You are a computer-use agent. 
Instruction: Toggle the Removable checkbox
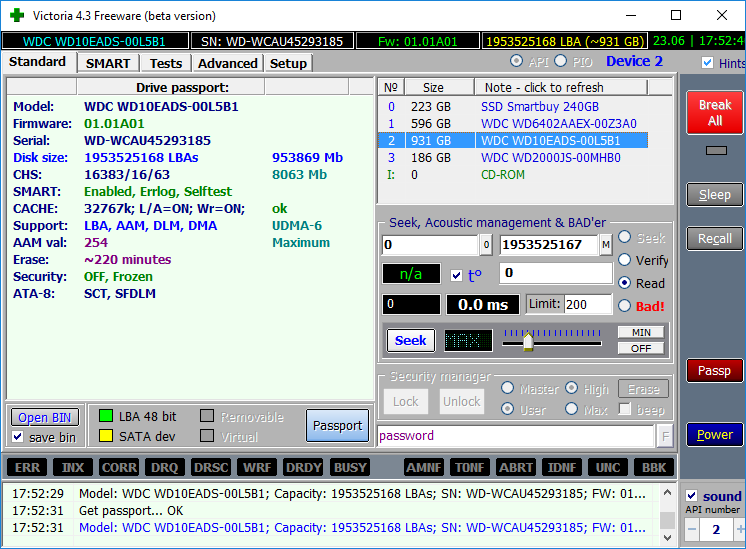point(207,416)
